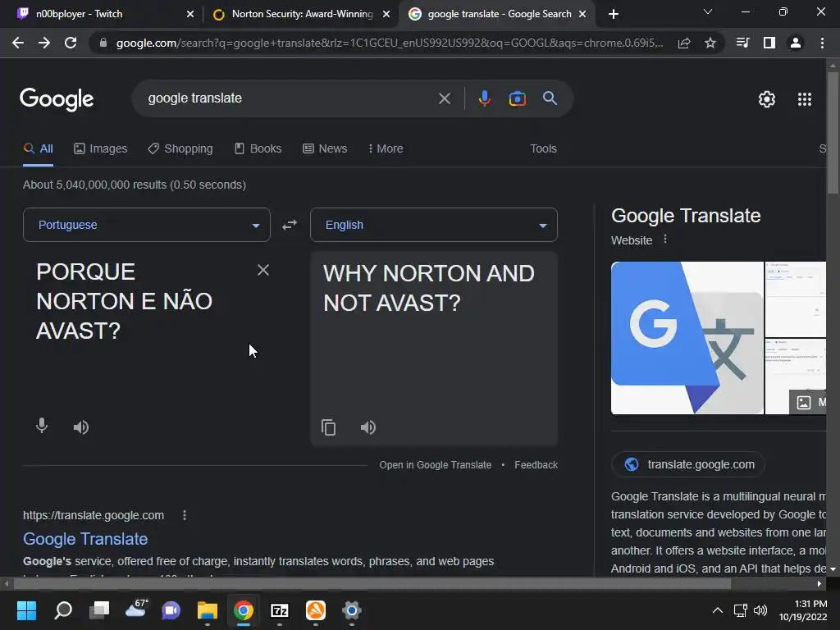Screen dimensions: 840x630
Task: Open Google quick settings gear
Action: point(767,99)
